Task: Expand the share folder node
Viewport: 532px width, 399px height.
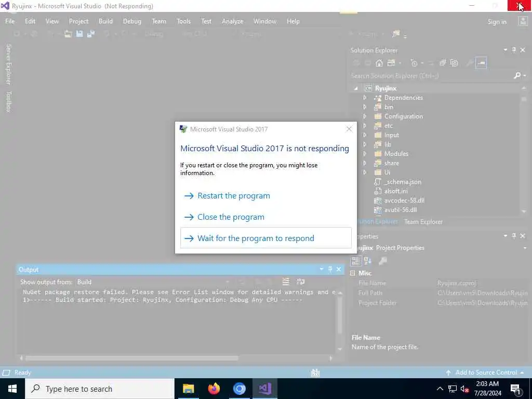Action: [365, 163]
